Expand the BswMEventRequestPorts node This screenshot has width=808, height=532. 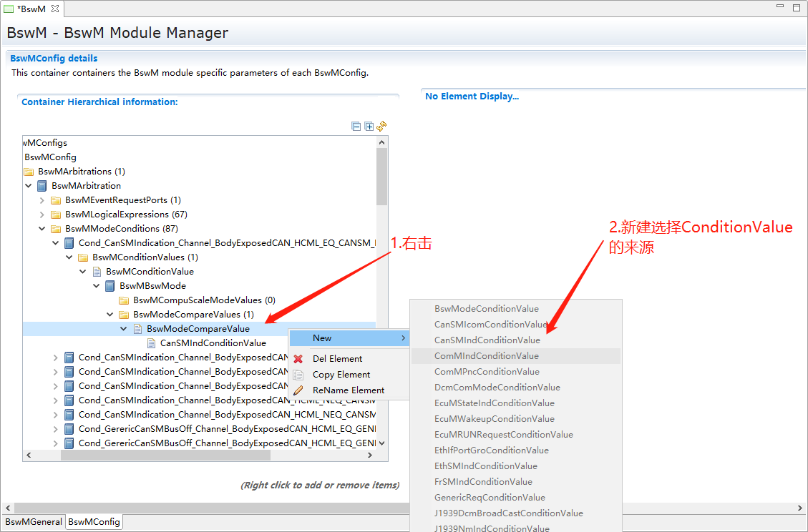click(x=42, y=200)
